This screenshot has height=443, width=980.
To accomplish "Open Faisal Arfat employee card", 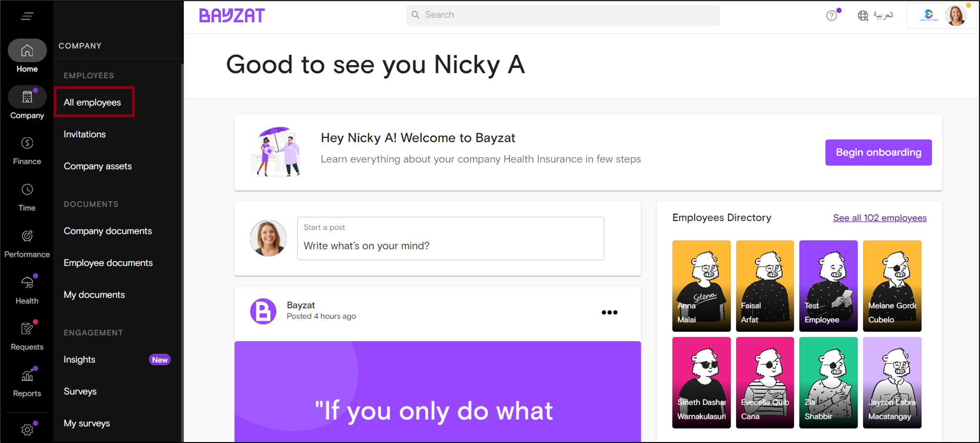I will pos(765,286).
